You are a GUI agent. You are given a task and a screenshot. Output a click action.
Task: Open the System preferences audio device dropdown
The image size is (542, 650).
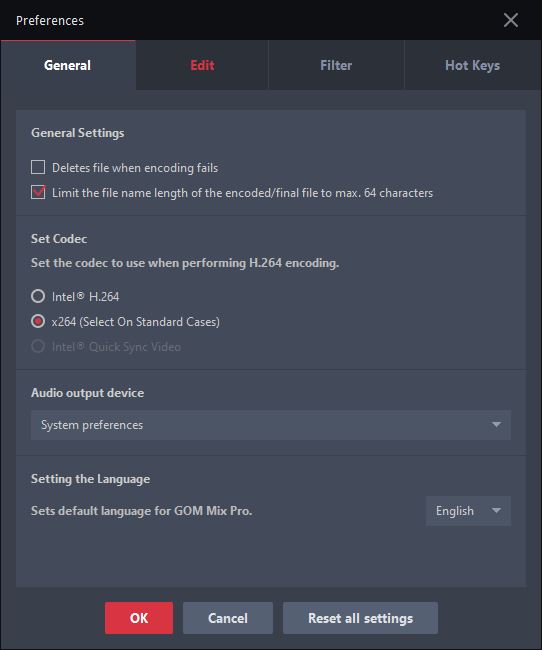pos(271,425)
